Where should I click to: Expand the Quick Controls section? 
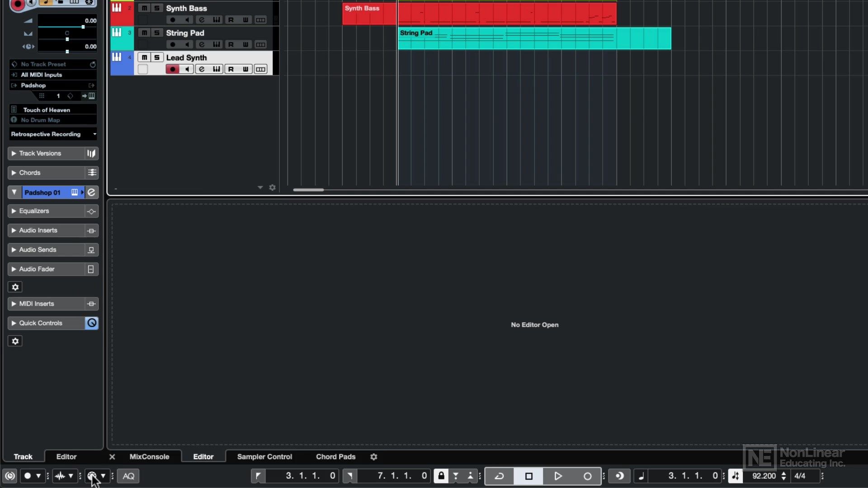coord(14,323)
